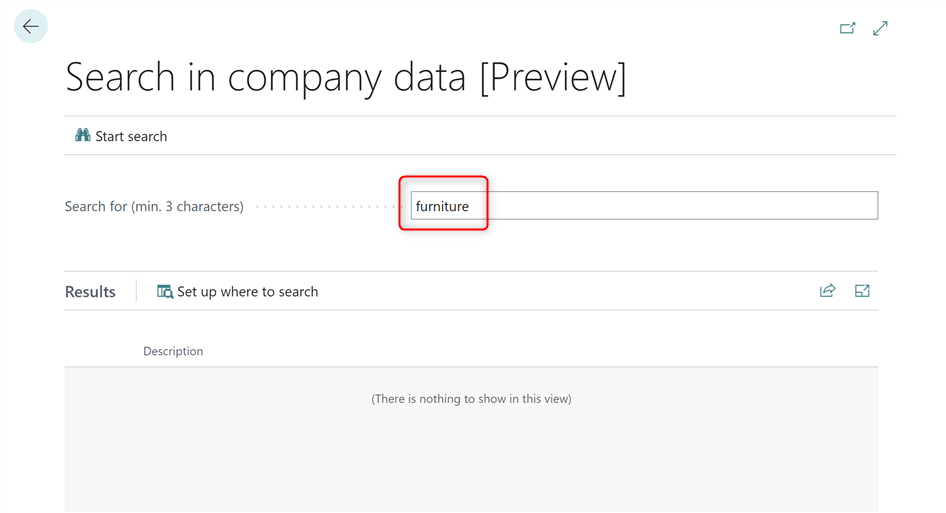Select the Description column header
The height and width of the screenshot is (513, 946).
[173, 351]
